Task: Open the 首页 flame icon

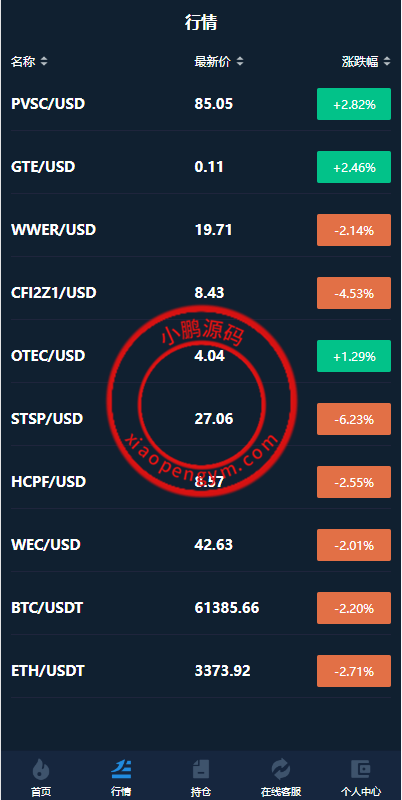Action: pyautogui.click(x=41, y=768)
